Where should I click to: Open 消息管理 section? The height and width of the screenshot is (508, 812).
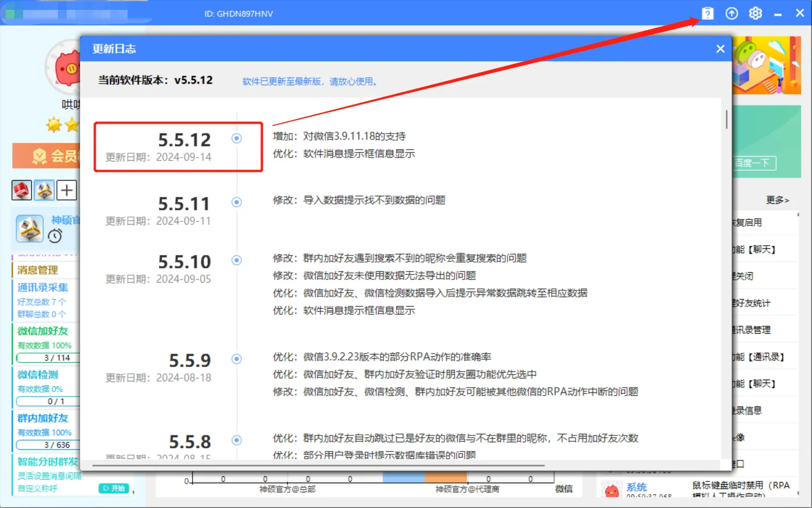(x=38, y=270)
